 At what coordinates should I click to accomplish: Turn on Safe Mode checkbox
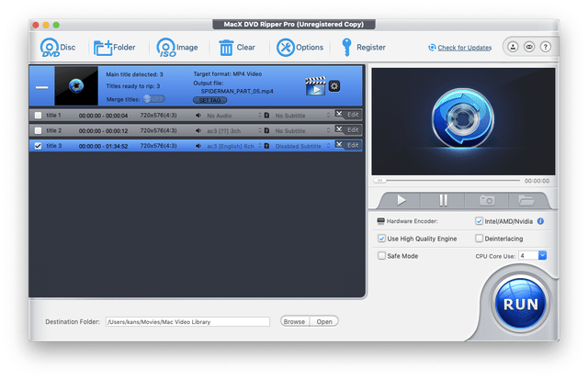382,256
